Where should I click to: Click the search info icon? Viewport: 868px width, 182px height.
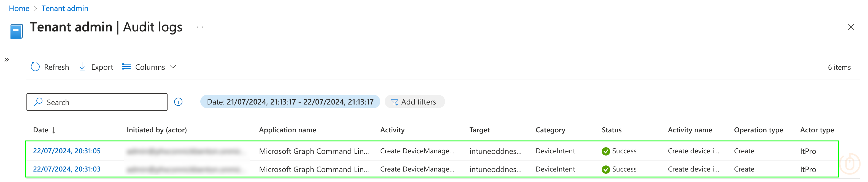178,102
